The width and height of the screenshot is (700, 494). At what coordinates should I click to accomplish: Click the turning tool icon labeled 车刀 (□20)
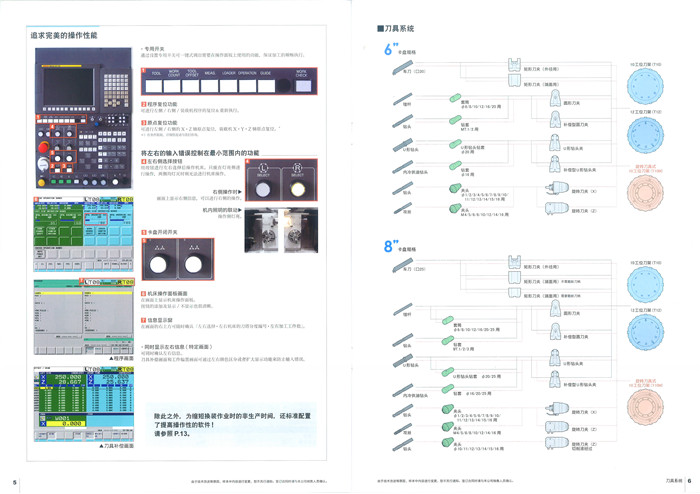pyautogui.click(x=403, y=68)
